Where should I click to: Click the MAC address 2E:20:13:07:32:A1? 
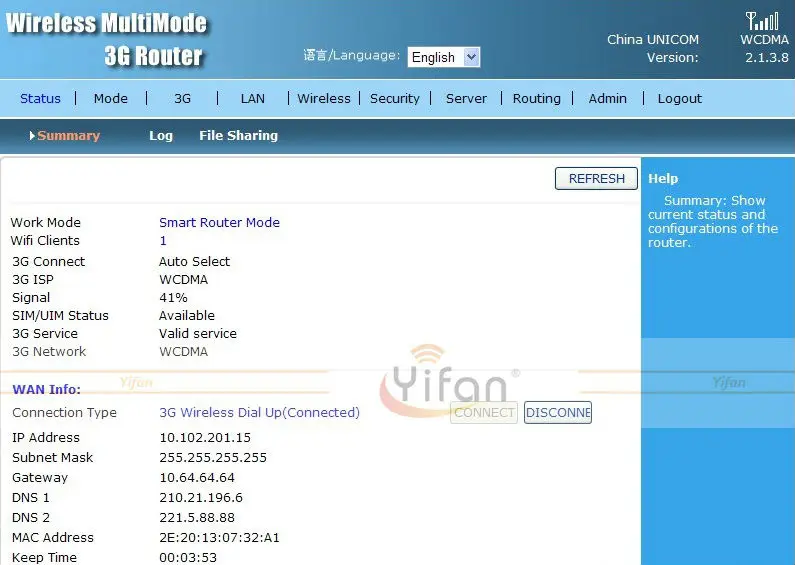coord(219,538)
